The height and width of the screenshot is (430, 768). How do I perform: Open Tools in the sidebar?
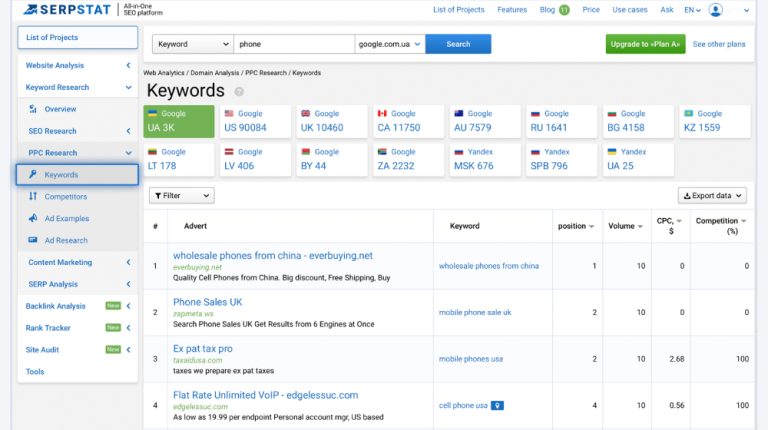pyautogui.click(x=35, y=372)
